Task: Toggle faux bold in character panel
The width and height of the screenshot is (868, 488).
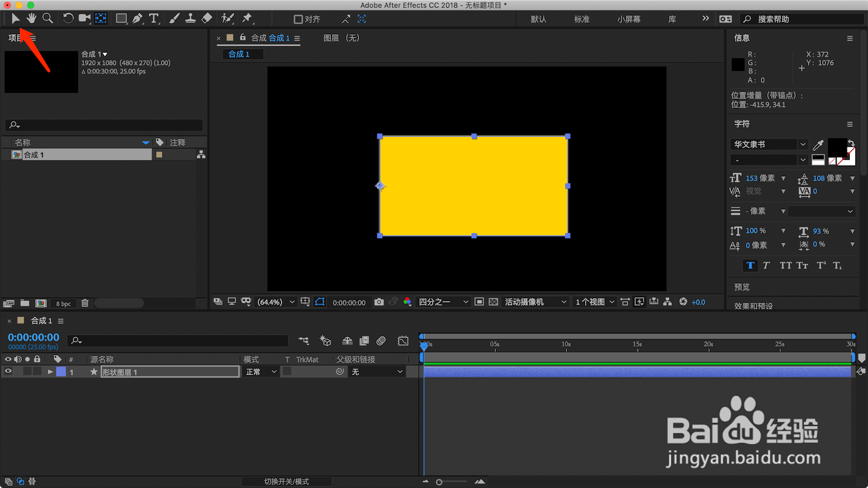Action: tap(750, 265)
